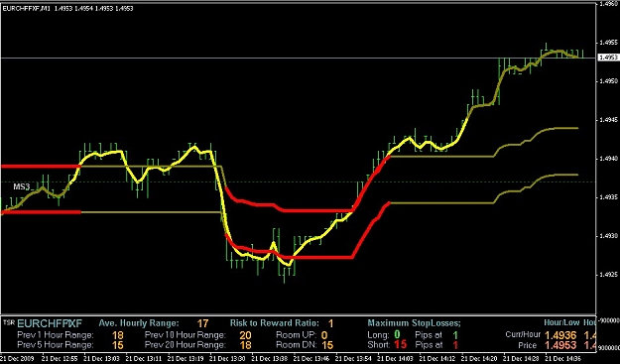Click the EURCHFFXF symbol name in TSR panel
The height and width of the screenshot is (364, 620).
[50, 324]
